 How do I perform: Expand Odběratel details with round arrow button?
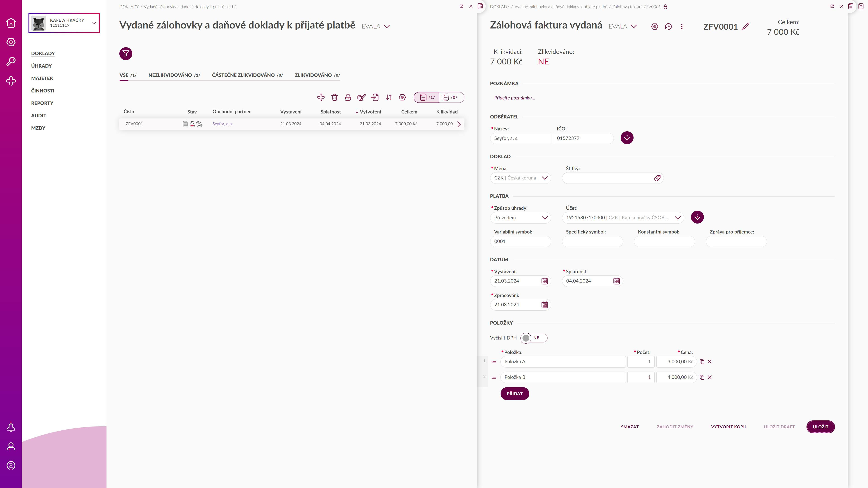point(627,138)
